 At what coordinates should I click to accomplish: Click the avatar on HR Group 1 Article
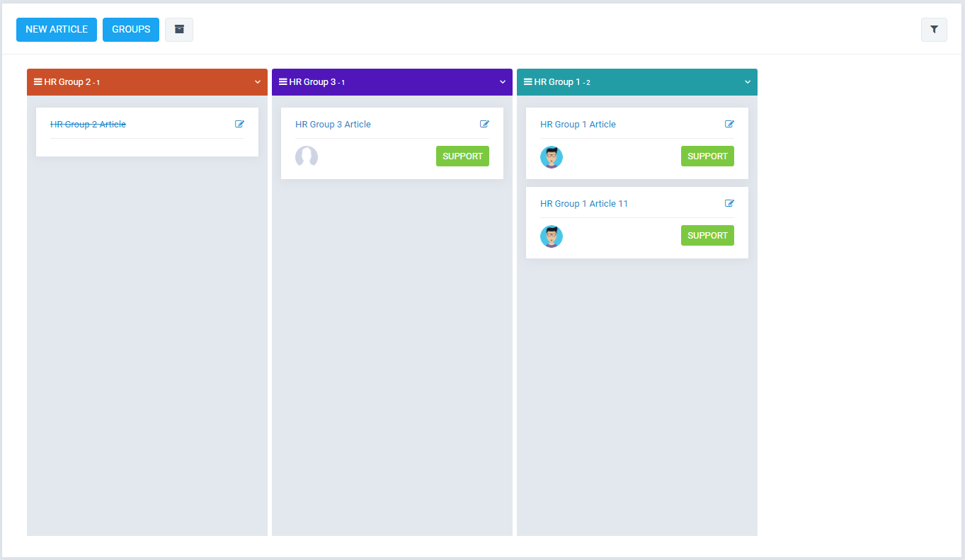click(x=552, y=157)
